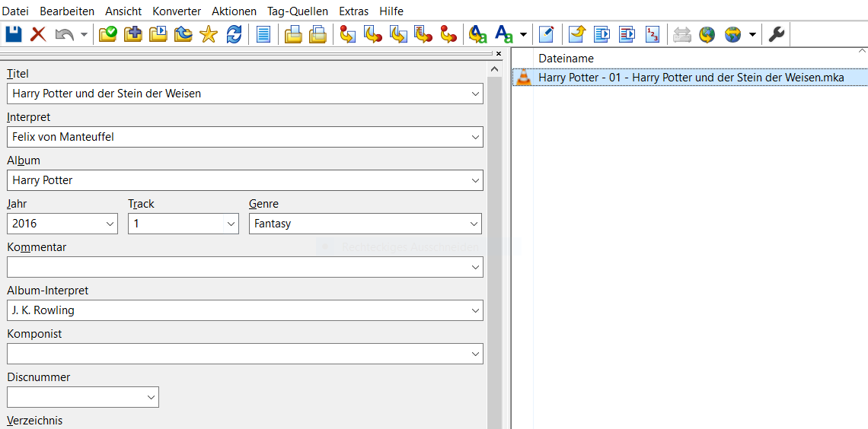Expand the Genre dropdown showing Fantasy

pos(474,224)
